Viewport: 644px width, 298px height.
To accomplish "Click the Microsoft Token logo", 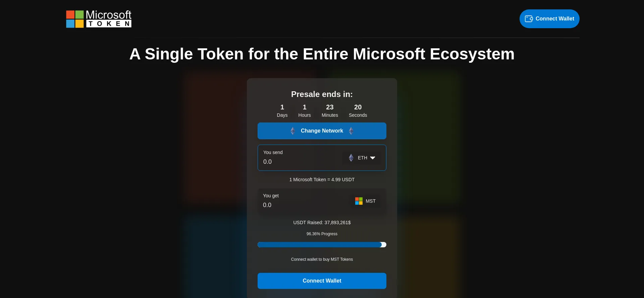I will 98,19.
